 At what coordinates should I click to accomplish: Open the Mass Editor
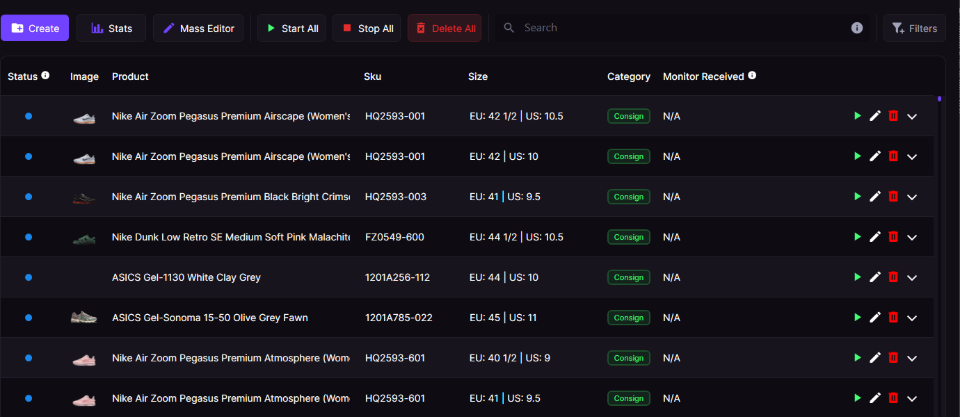pyautogui.click(x=198, y=28)
